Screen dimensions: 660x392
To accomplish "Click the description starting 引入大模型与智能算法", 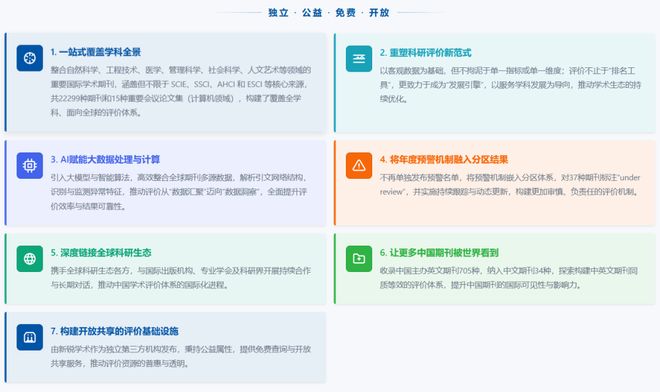I will tap(179, 192).
